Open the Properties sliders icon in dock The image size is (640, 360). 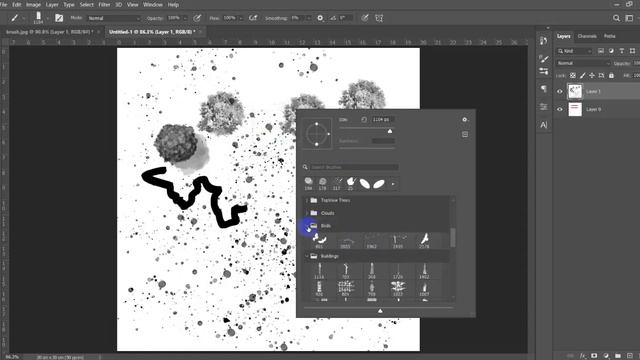543,107
